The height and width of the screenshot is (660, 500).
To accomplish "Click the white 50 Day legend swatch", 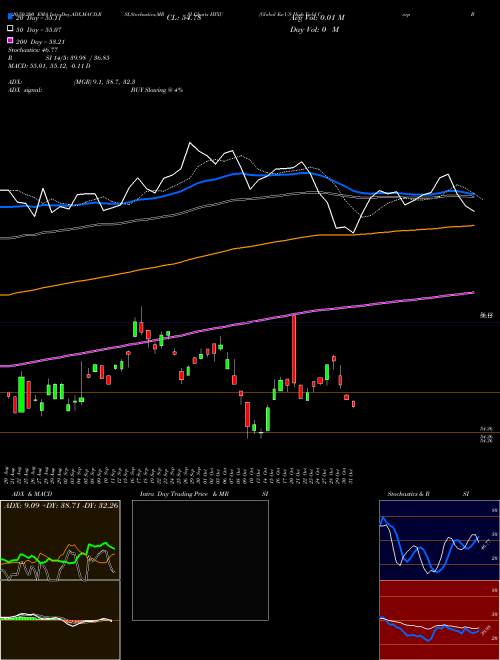I will (10, 29).
